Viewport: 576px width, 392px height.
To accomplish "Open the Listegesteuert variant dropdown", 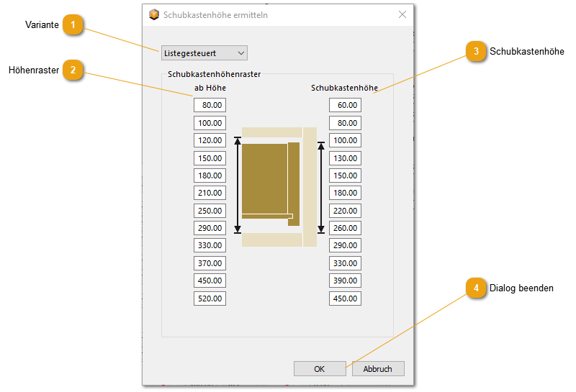I will (x=204, y=53).
